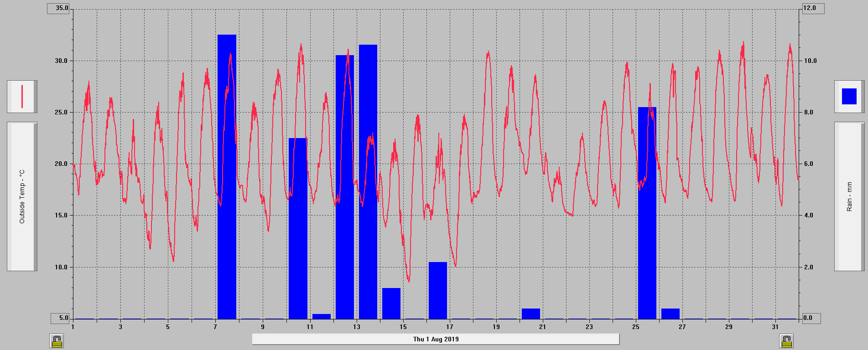This screenshot has width=868, height=350.
Task: Click the rain bar on day 14
Action: [391, 303]
